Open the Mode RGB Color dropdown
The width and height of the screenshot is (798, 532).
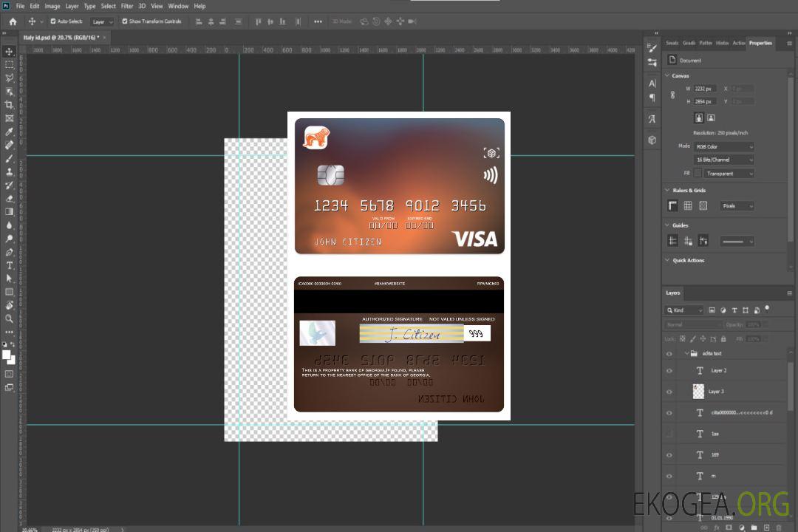724,146
